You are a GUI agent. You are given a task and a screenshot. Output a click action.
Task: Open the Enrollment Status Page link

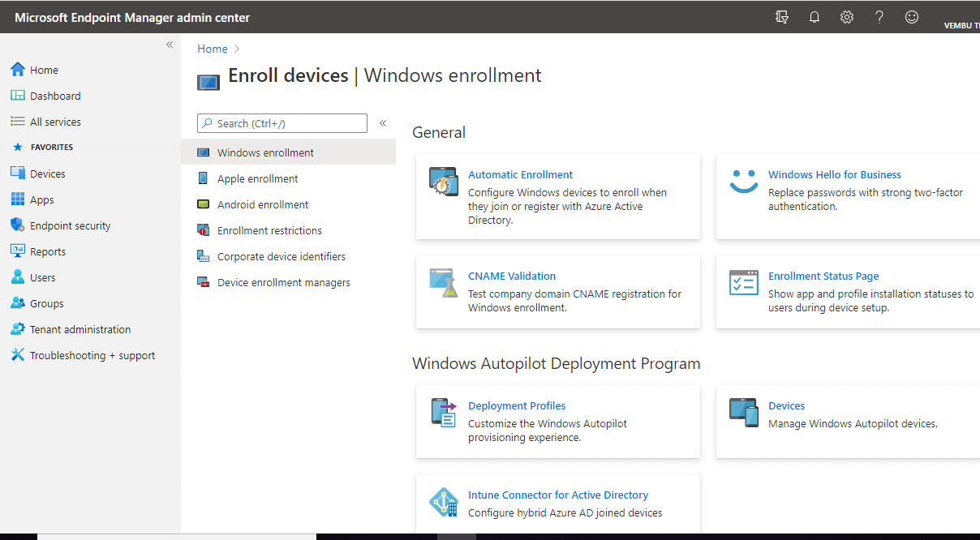[x=823, y=276]
